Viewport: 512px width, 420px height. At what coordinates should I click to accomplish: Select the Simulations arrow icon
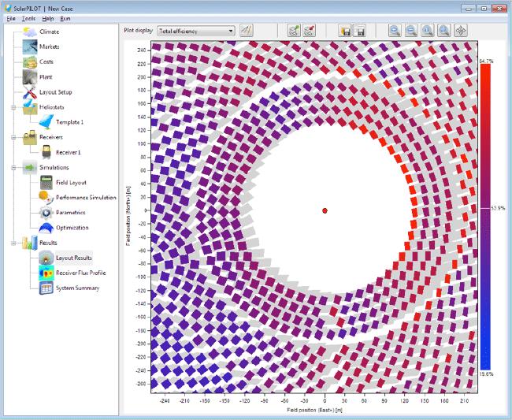[x=30, y=168]
